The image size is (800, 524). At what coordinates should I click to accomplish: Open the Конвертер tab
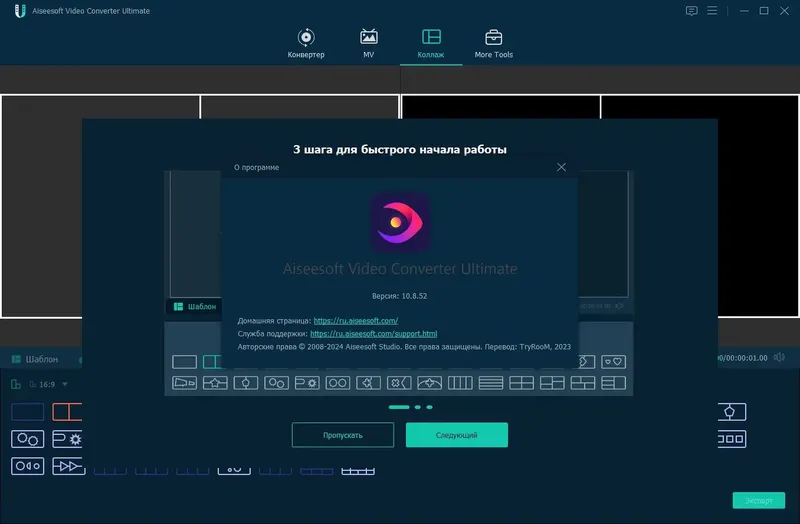306,43
